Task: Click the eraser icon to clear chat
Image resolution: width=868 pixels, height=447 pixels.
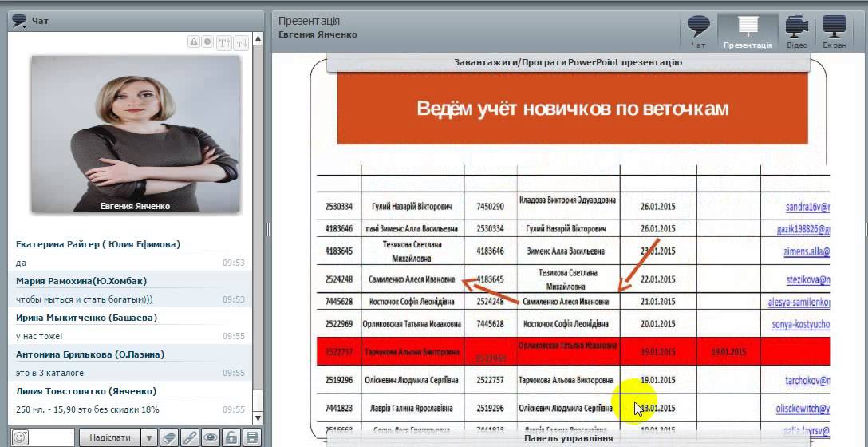Action: pyautogui.click(x=169, y=437)
